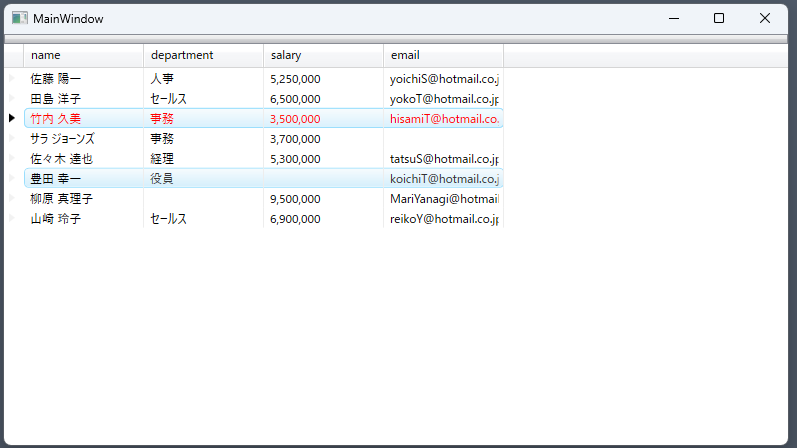797x448 pixels.
Task: Select name cell 佐藤 陽一
Action: [x=83, y=79]
